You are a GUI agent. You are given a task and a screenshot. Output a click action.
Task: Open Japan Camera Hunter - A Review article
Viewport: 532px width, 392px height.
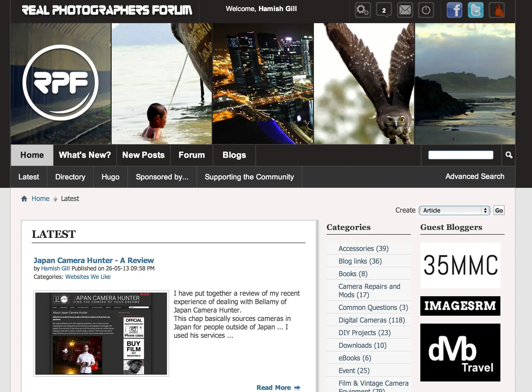[x=94, y=260]
